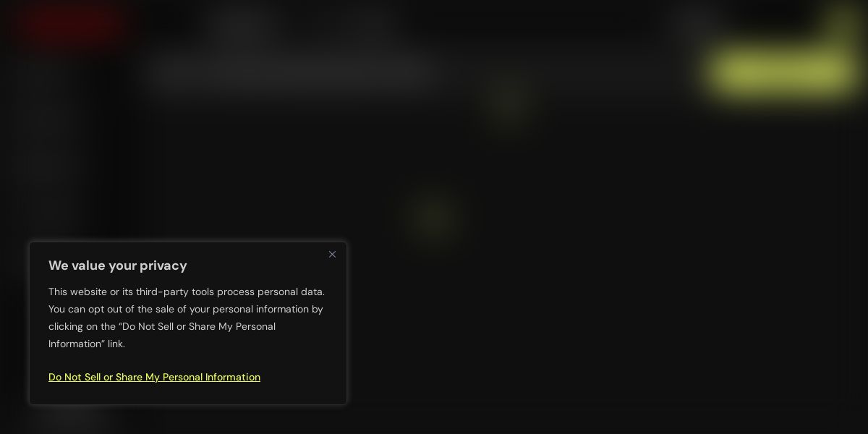Click the word "privacy" in the dialog title
The image size is (868, 434).
163,265
